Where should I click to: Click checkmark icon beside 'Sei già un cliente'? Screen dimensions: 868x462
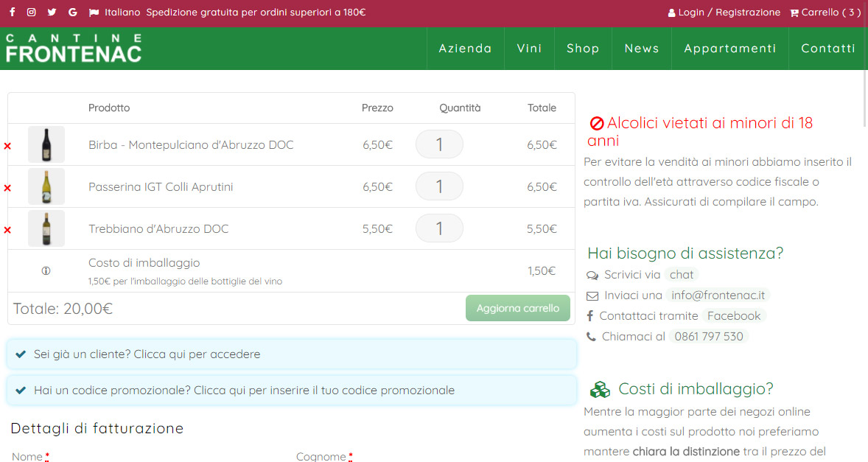21,354
